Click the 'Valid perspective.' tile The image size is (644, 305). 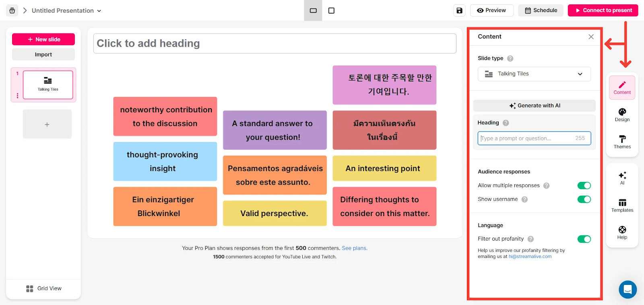pos(275,213)
